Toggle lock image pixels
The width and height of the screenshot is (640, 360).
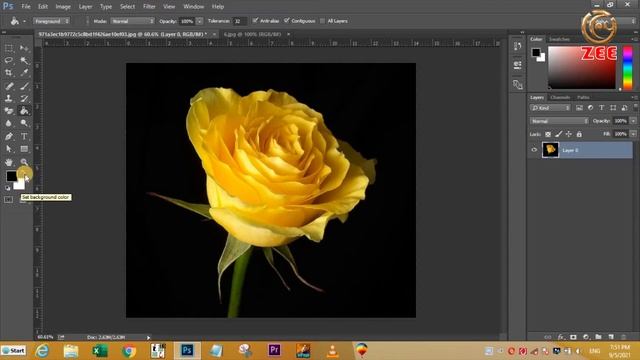558,134
